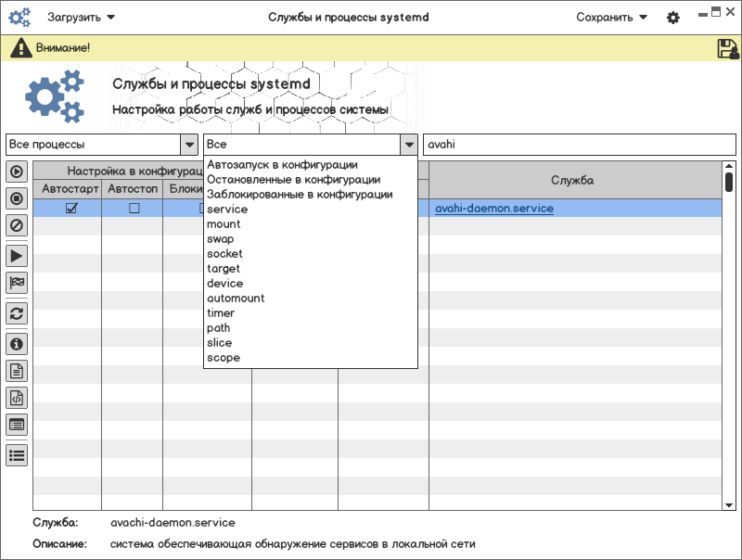The image size is (742, 560).
Task: Collapse the 'Все' filter dropdown arrow
Action: click(x=408, y=145)
